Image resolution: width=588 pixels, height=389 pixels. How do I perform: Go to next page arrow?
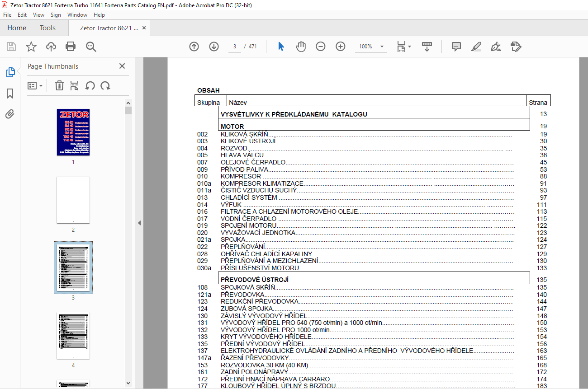pos(214,47)
